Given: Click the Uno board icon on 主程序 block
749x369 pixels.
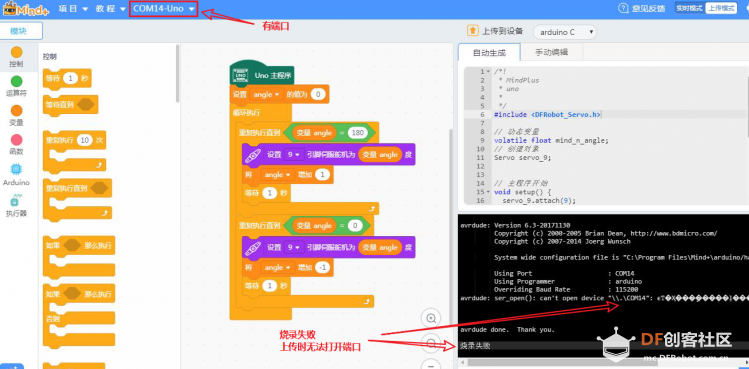Looking at the screenshot, I should pyautogui.click(x=240, y=75).
